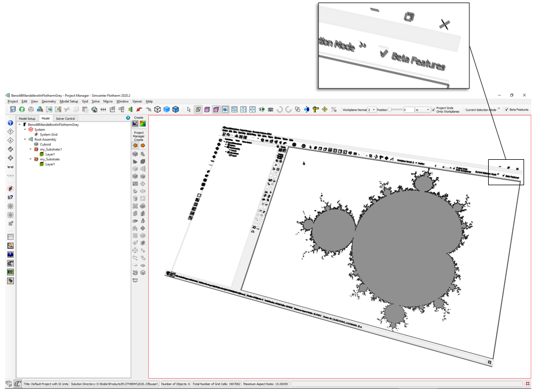This screenshot has width=539, height=392.
Task: Click 'Maximum Aspect Ratio: 15.00059' status text
Action: [265, 384]
